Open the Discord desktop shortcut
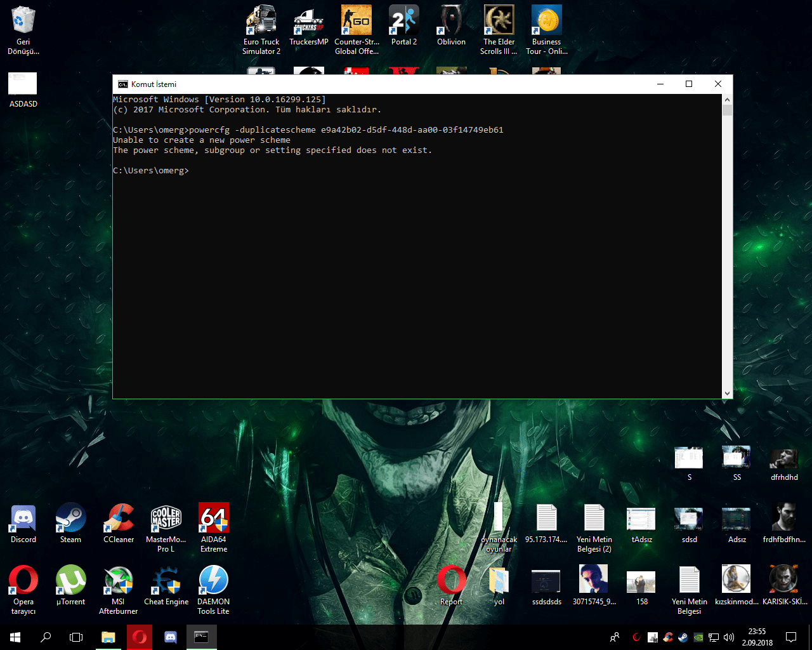 point(23,519)
